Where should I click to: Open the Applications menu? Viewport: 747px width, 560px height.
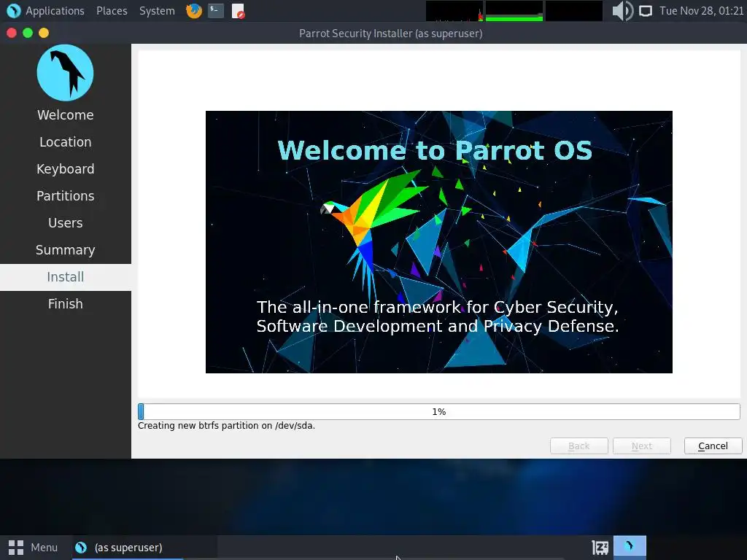(x=55, y=10)
